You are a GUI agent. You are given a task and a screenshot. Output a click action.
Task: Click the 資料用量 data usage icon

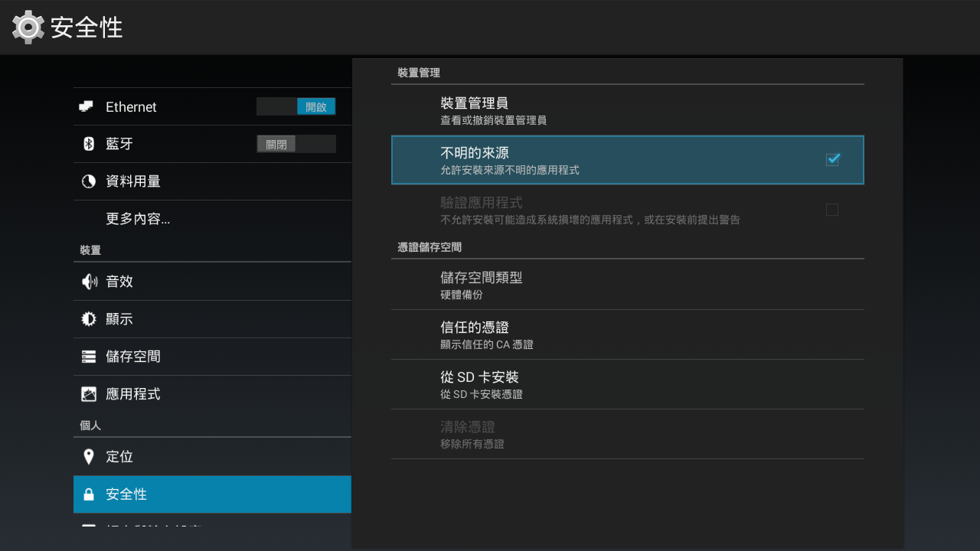87,181
